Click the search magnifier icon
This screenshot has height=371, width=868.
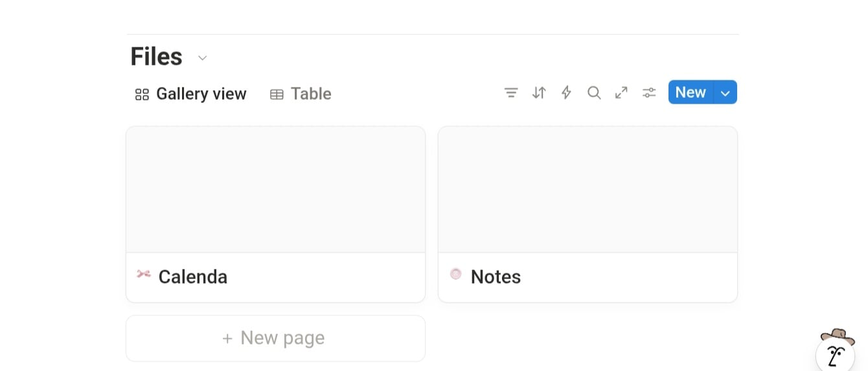click(x=594, y=93)
